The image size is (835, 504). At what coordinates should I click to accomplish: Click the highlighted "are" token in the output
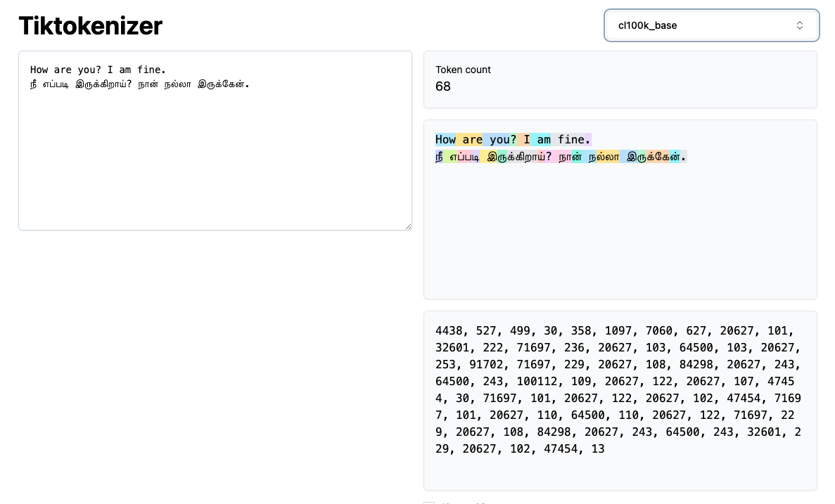pos(469,139)
